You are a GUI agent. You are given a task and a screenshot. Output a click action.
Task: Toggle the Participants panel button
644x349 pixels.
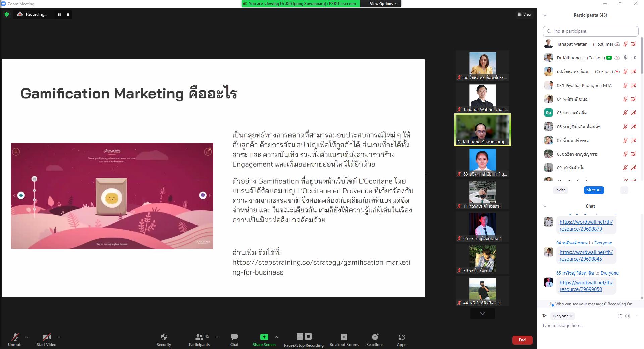coord(199,340)
